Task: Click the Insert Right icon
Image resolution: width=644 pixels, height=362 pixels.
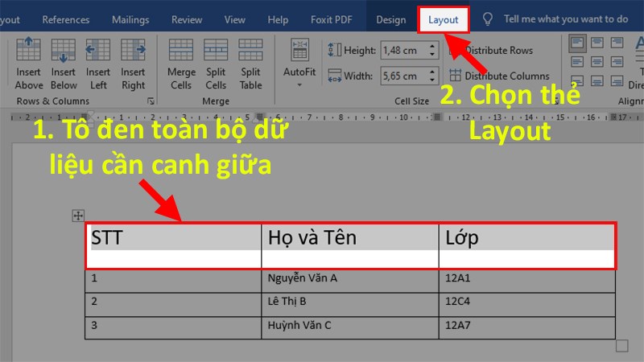Action: pos(133,50)
